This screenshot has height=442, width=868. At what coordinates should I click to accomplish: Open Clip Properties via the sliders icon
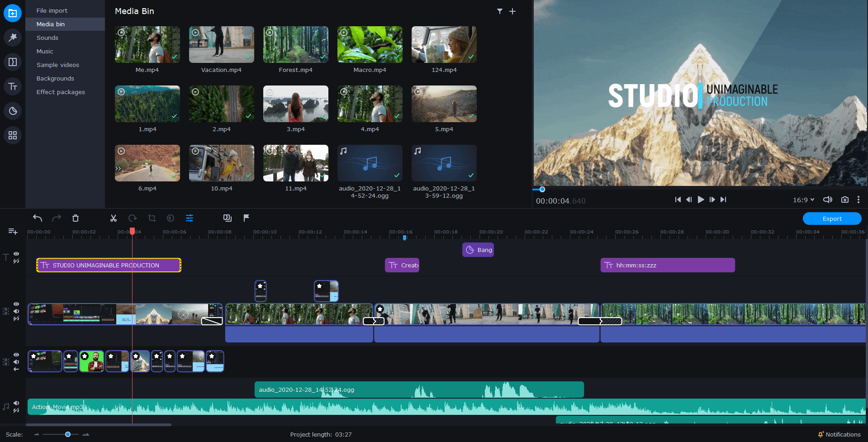(x=190, y=218)
